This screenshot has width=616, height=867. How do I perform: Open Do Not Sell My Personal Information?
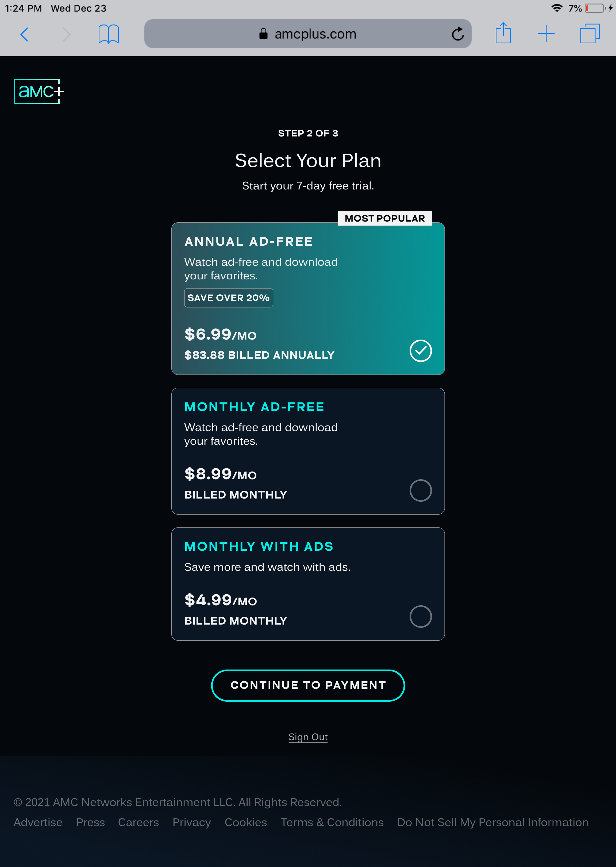[x=493, y=822]
